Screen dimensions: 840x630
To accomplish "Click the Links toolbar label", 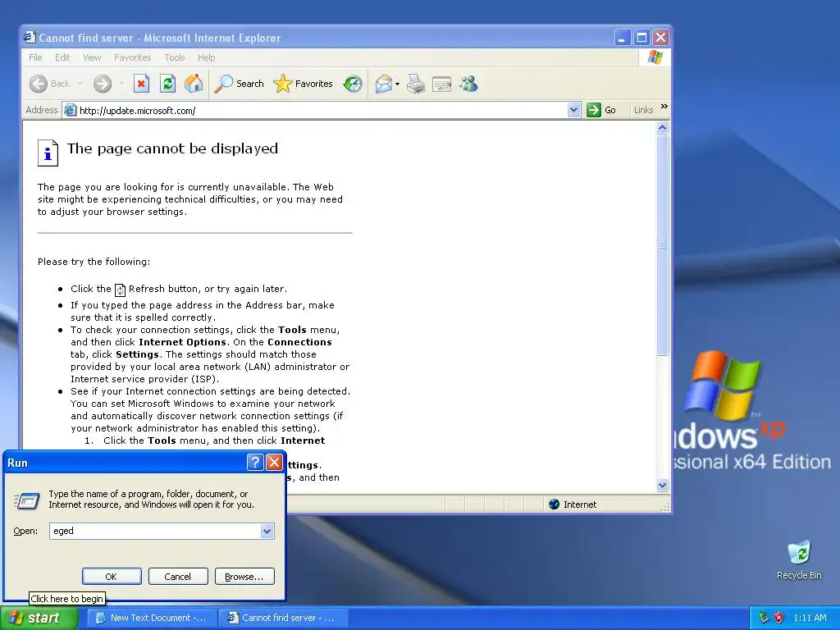I will pos(643,110).
